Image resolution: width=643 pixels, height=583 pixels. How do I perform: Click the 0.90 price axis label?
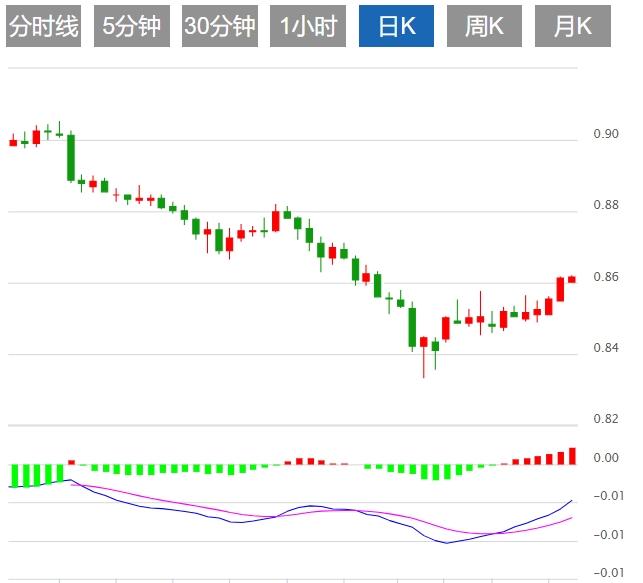[606, 134]
